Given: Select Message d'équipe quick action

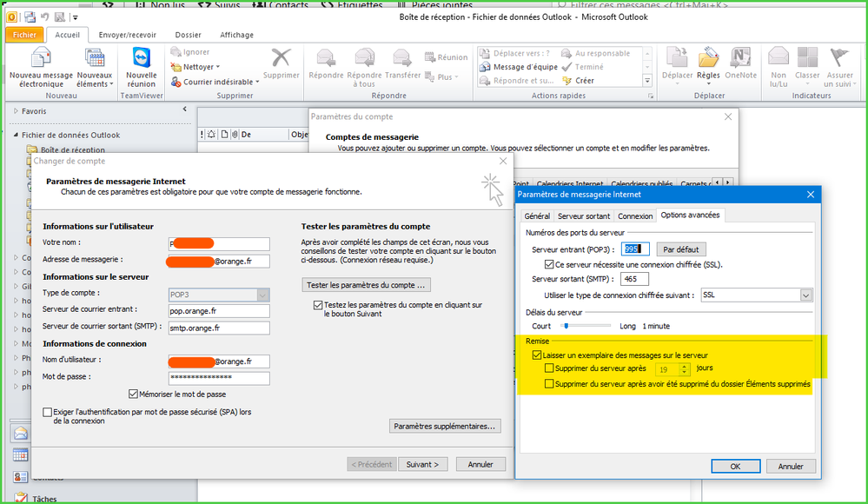Looking at the screenshot, I should [519, 67].
